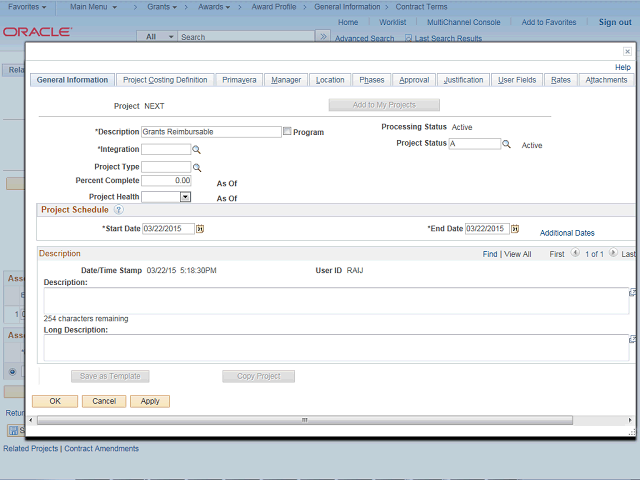Click the Project Type lookup icon

(197, 167)
